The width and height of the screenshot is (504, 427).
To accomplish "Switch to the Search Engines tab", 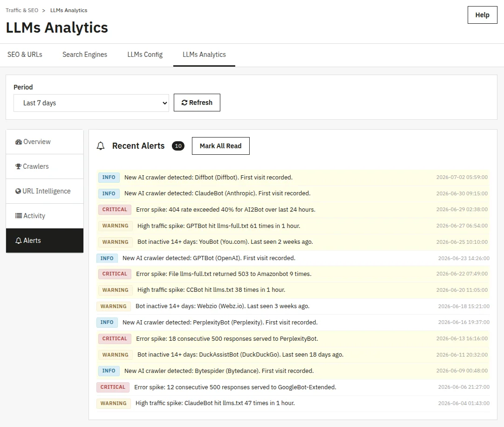I will pyautogui.click(x=85, y=55).
